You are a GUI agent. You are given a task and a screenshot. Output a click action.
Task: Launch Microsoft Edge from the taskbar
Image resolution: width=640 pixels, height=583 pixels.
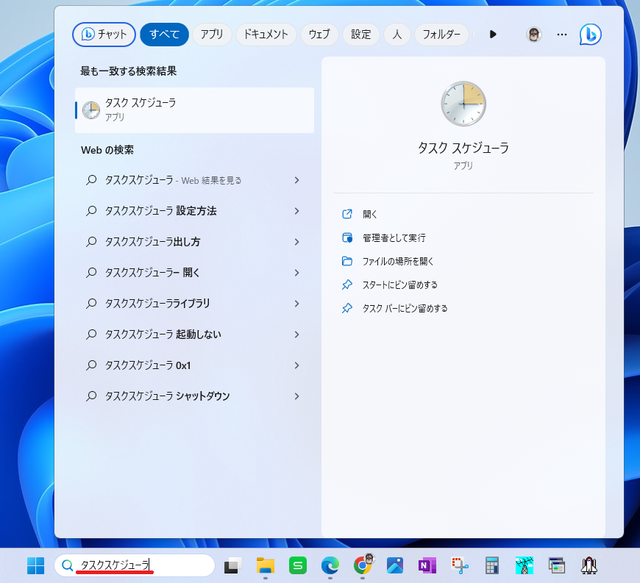tap(330, 565)
